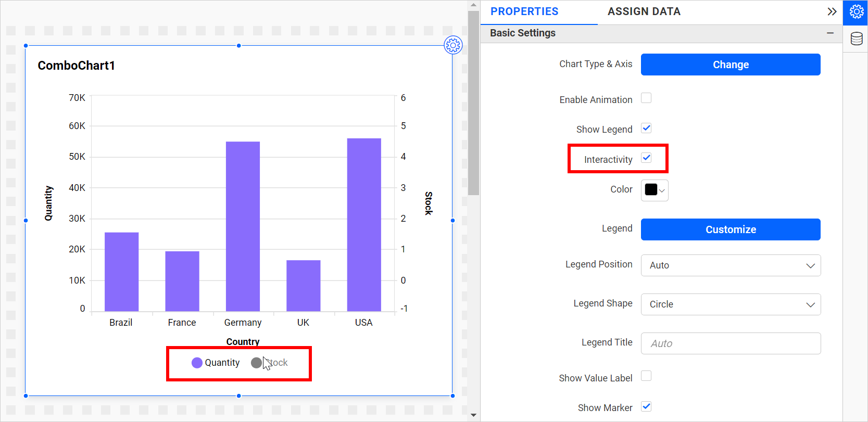The image size is (868, 422).
Task: Click the Legend Customize button
Action: tap(731, 229)
